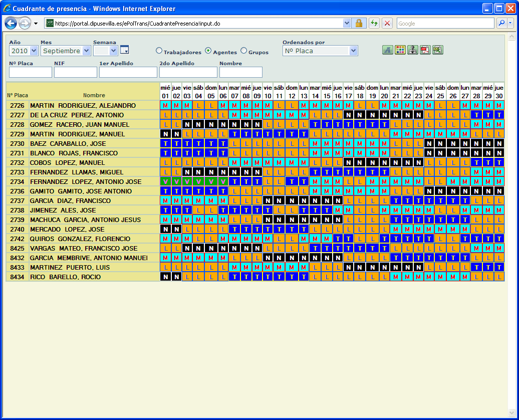519x420 pixels.
Task: Click the search magnifier next to Google box
Action: [x=502, y=23]
